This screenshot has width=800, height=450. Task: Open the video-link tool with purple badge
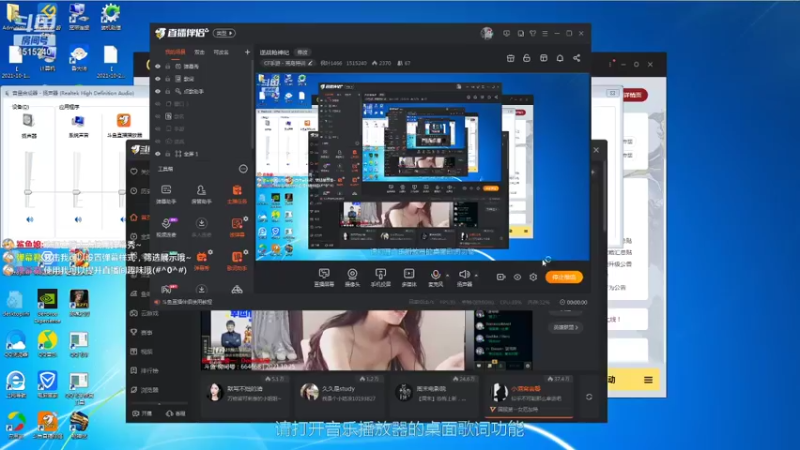(166, 227)
